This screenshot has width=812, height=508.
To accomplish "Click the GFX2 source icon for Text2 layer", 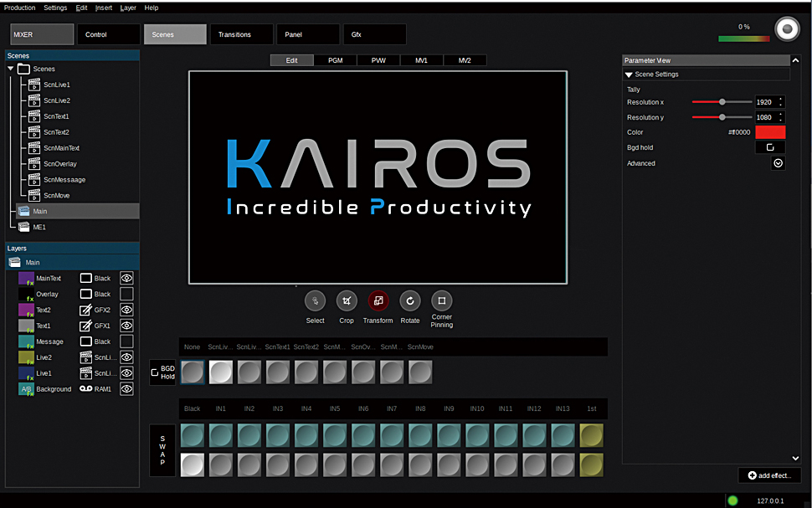I will click(85, 310).
